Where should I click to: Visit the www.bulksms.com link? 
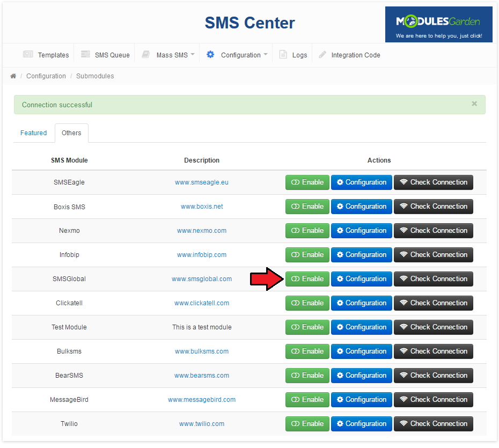[202, 352]
